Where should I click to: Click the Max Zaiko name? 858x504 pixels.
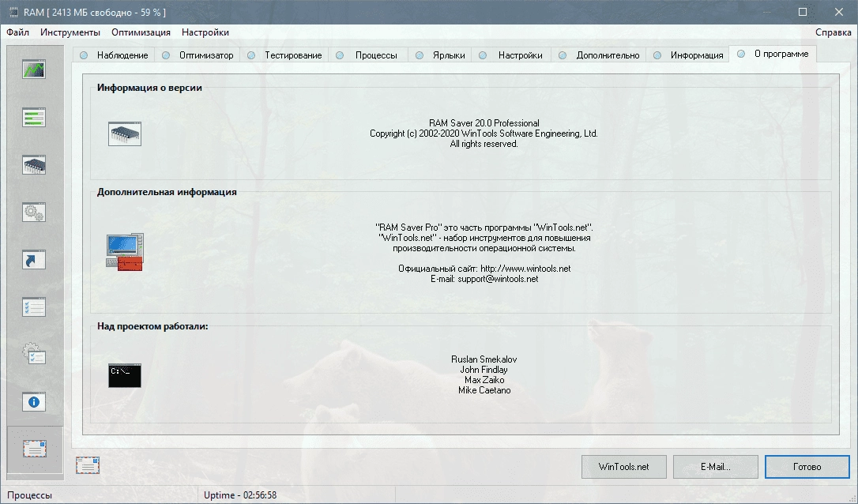tap(484, 380)
